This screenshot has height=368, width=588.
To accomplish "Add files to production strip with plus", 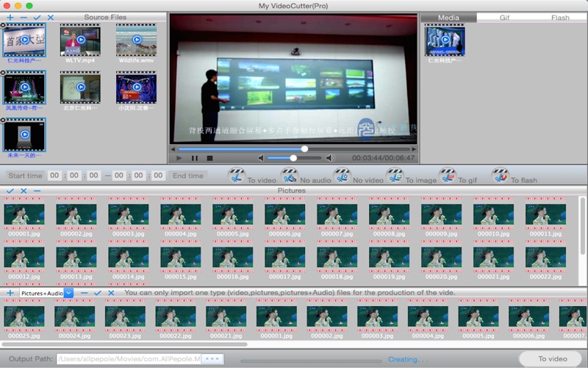I will (x=10, y=293).
